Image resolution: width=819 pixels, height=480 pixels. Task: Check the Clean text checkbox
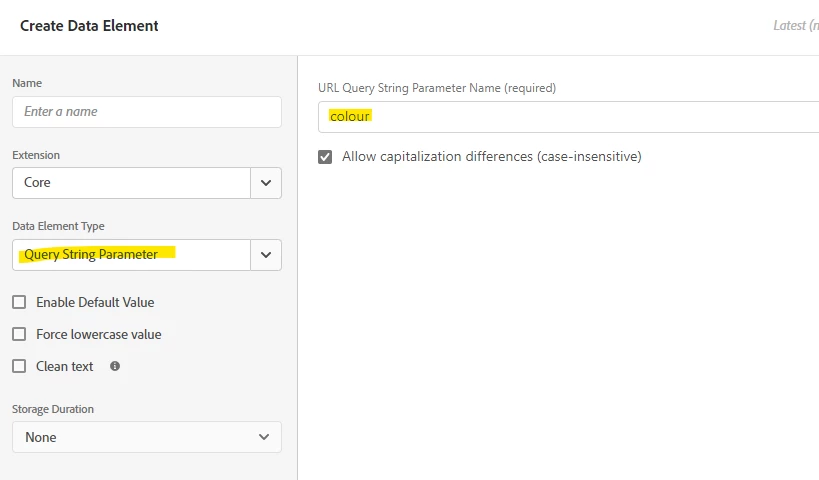point(19,366)
